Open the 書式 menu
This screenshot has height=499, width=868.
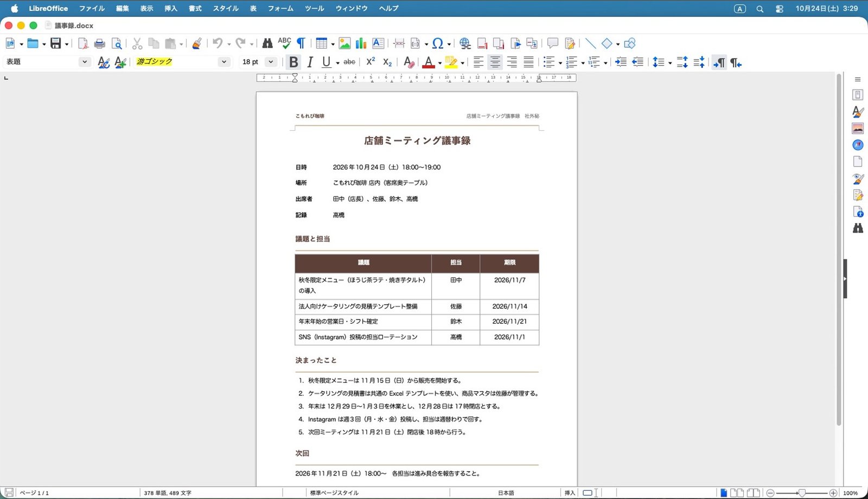[x=195, y=8]
